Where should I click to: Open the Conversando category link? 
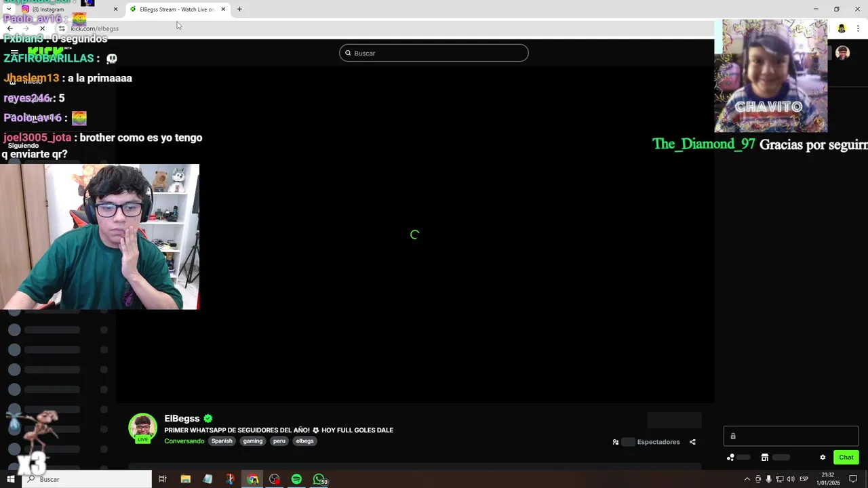pos(184,441)
